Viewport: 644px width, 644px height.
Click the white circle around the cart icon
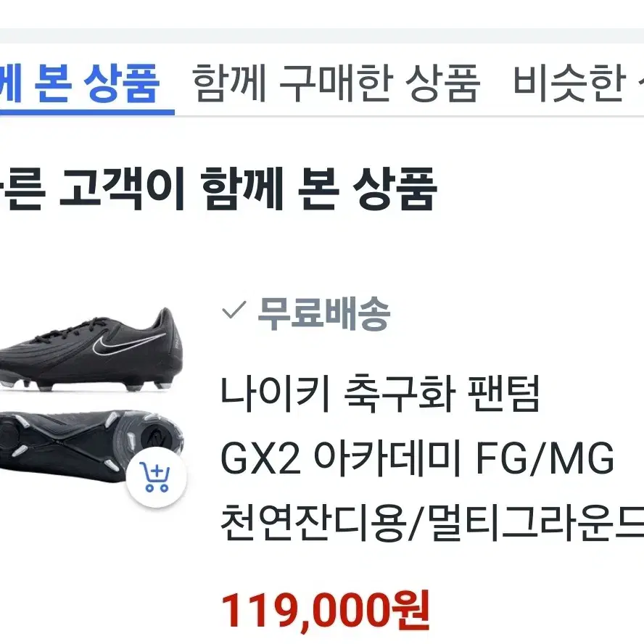[x=156, y=477]
